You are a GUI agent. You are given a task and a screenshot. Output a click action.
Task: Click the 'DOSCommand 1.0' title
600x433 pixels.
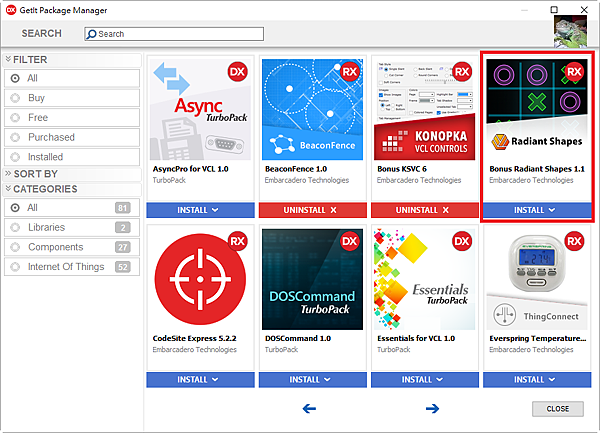pos(298,338)
